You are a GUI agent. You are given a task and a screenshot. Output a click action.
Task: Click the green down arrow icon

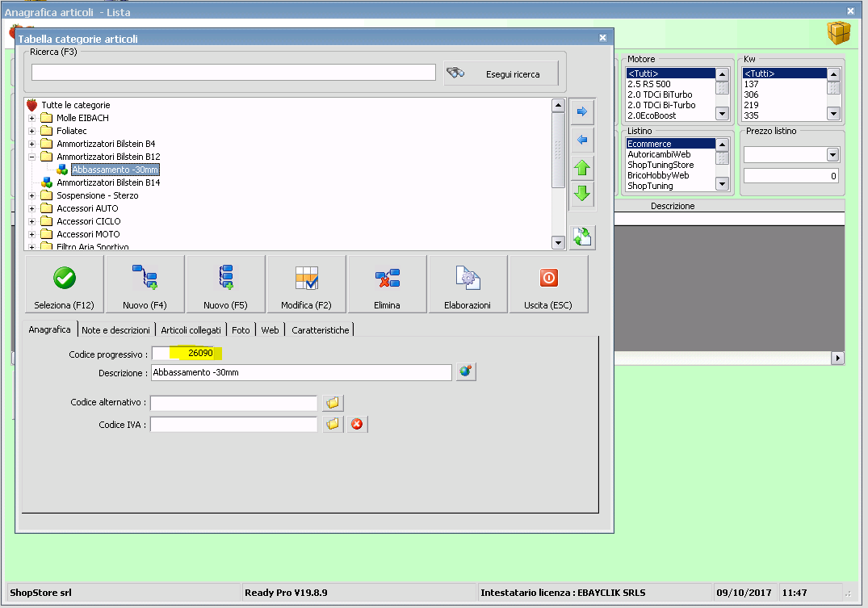click(x=582, y=194)
